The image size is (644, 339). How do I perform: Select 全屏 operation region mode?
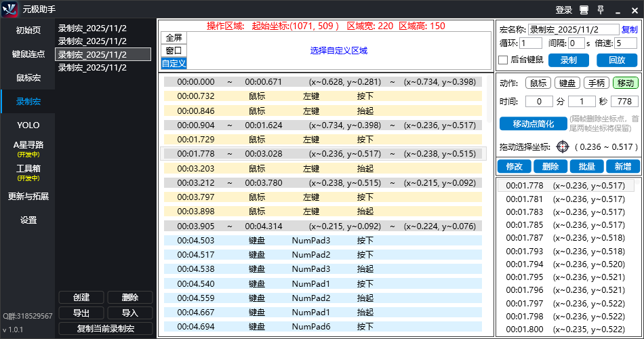[174, 38]
